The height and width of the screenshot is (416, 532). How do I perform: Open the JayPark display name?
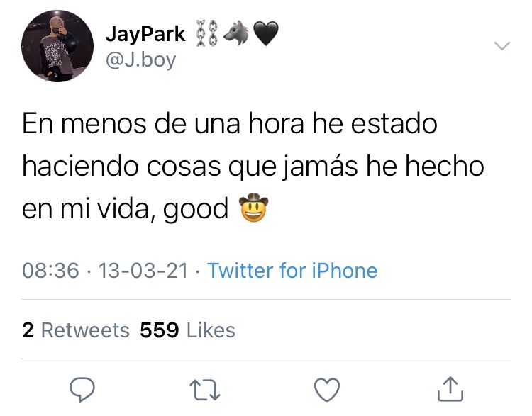(145, 34)
